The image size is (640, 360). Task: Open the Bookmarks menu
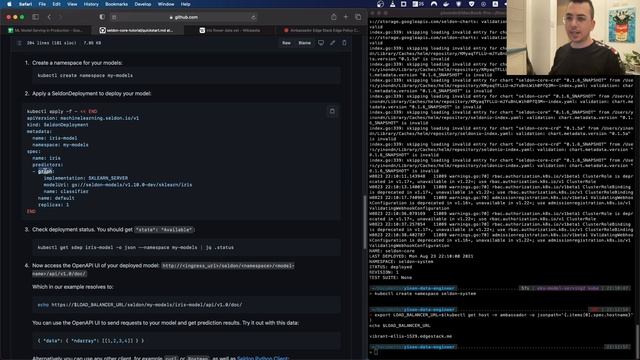[x=116, y=4]
